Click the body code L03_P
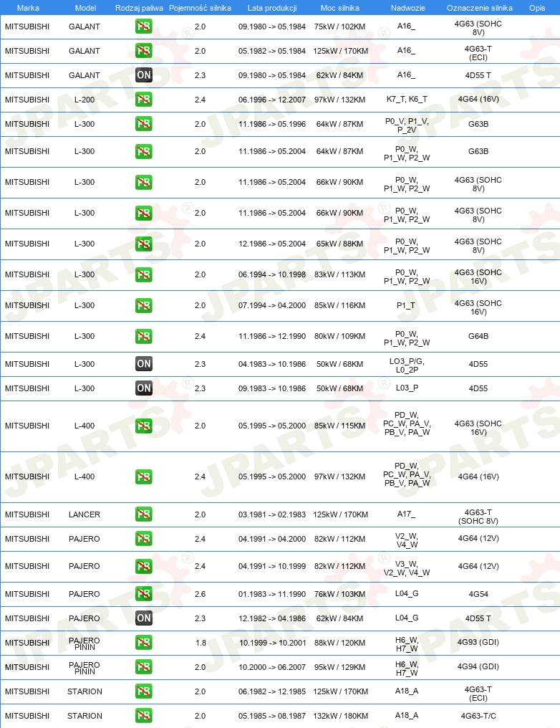Image resolution: width=560 pixels, height=728 pixels. pyautogui.click(x=407, y=388)
